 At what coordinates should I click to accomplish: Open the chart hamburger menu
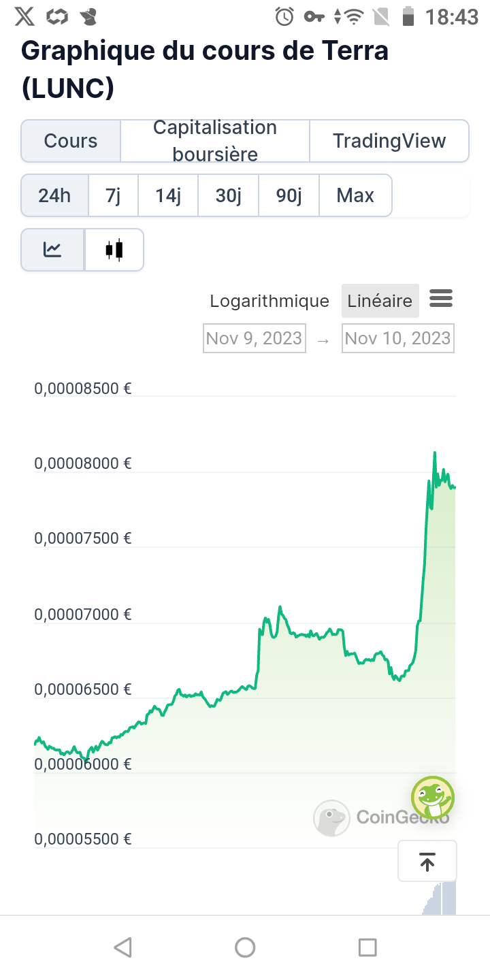tap(441, 298)
